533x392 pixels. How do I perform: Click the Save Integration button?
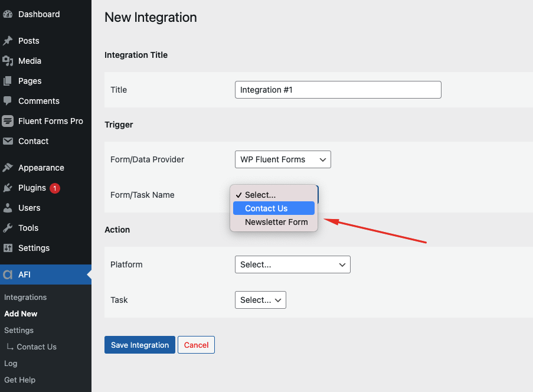(x=140, y=345)
